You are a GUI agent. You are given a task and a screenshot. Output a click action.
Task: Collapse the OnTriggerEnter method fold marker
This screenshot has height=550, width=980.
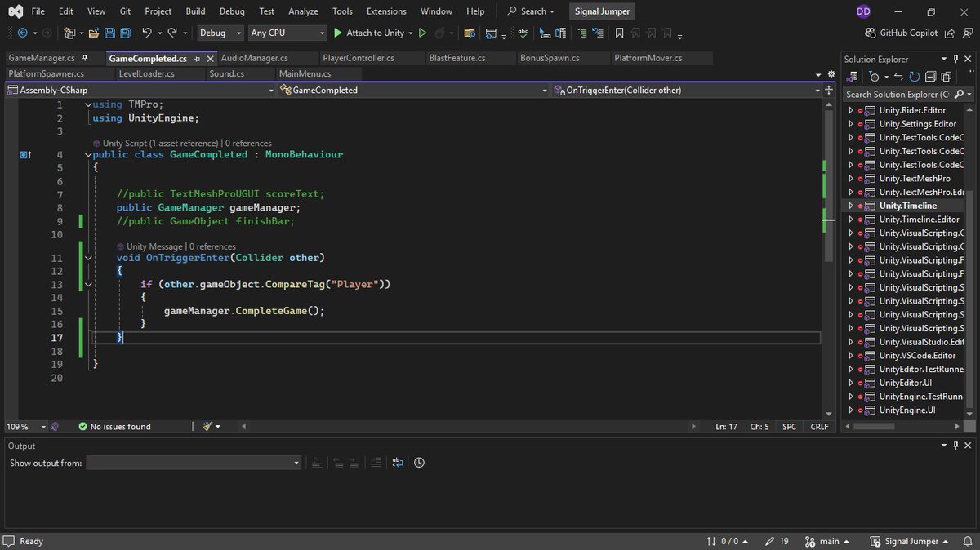point(88,258)
